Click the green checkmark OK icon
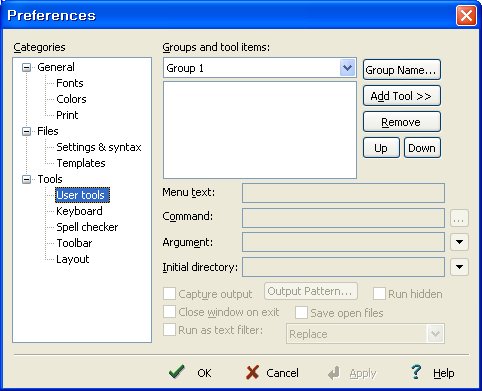This screenshot has height=391, width=482. coord(177,372)
